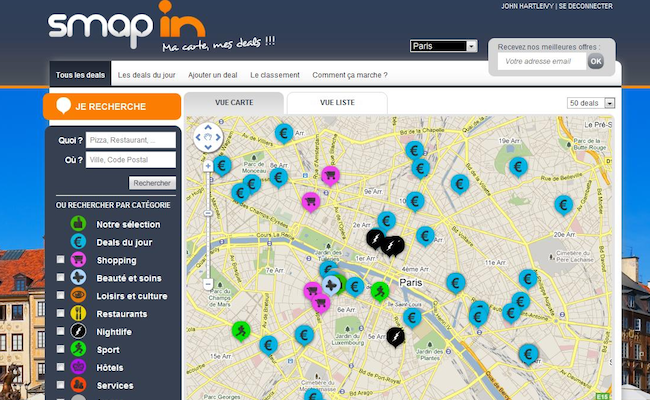Click the Quoi ? search field
The height and width of the screenshot is (400, 650).
pyautogui.click(x=131, y=140)
